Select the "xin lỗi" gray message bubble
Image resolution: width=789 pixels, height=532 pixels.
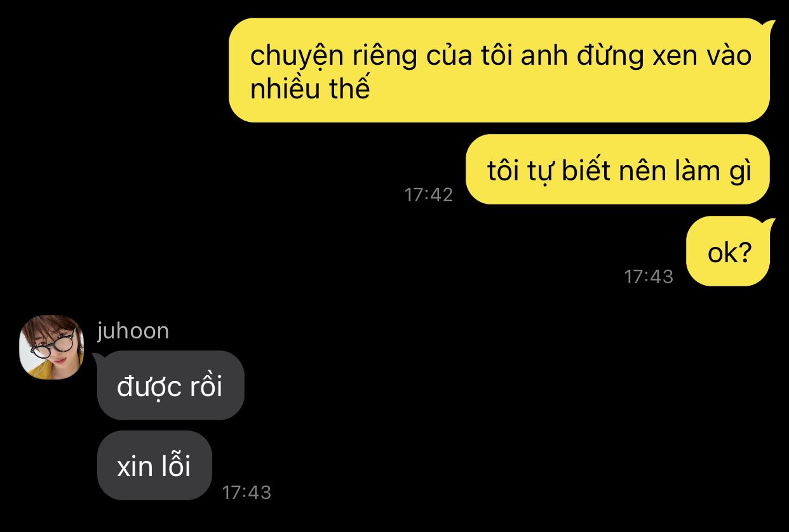[x=154, y=465]
